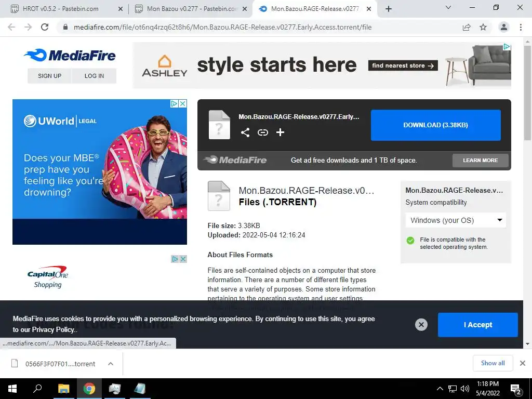This screenshot has height=399, width=532.
Task: Close the Capital One Shopping ad
Action: tap(183, 259)
